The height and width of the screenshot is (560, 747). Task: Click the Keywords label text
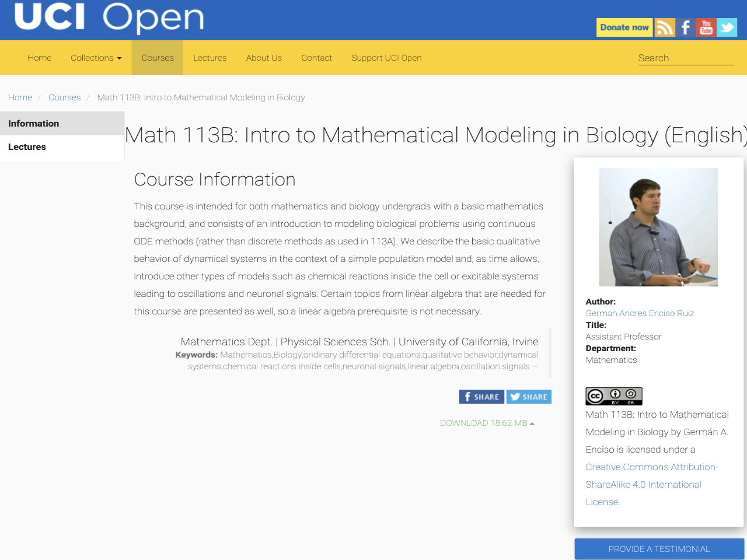[x=197, y=355]
